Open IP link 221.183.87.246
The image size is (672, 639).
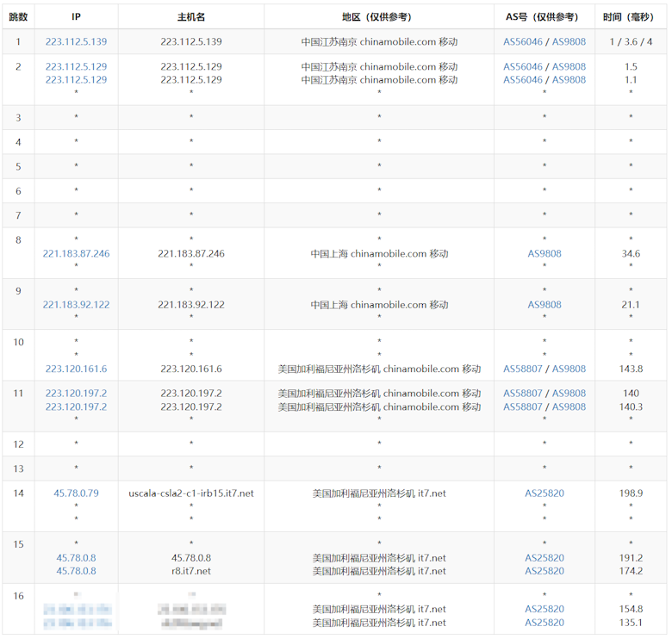[x=77, y=253]
